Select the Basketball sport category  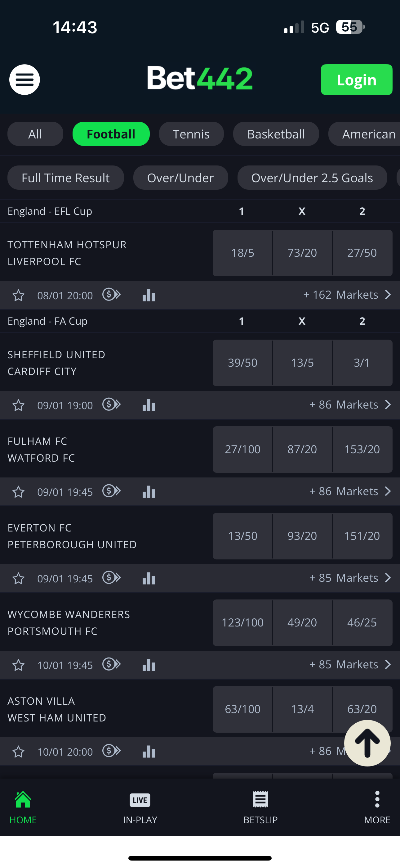coord(276,134)
